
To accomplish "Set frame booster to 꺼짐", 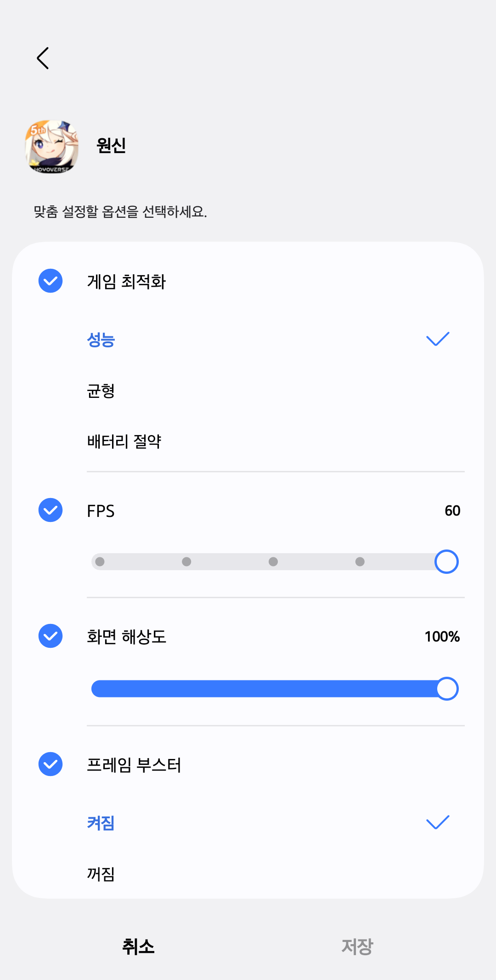I will [x=101, y=873].
